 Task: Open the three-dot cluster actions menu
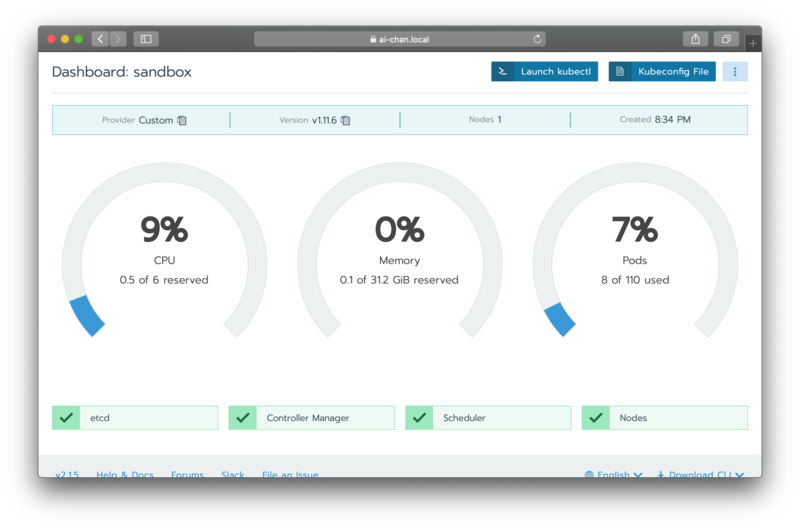coord(735,72)
